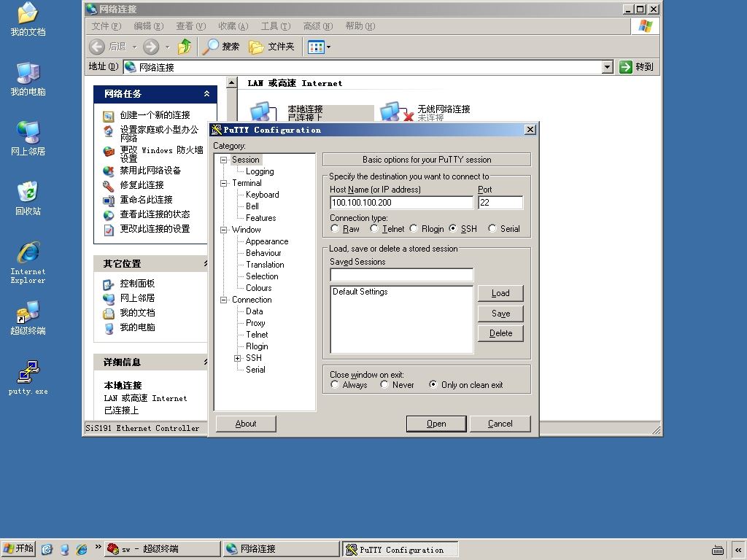Expand the SSH tree node
Screen dimensions: 747x560
tap(237, 358)
